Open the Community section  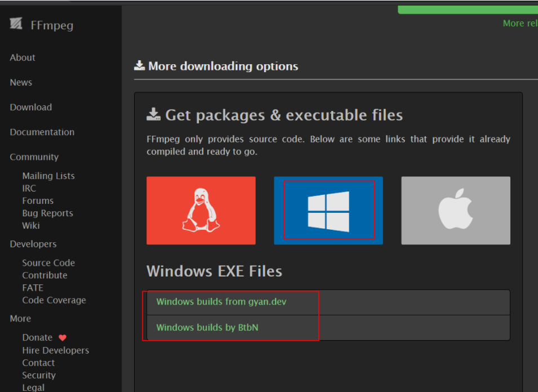(x=34, y=157)
